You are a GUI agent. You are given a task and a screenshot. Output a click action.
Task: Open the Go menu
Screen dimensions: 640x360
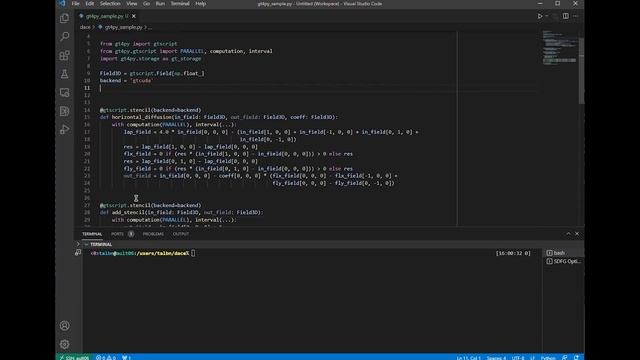[x=146, y=4]
